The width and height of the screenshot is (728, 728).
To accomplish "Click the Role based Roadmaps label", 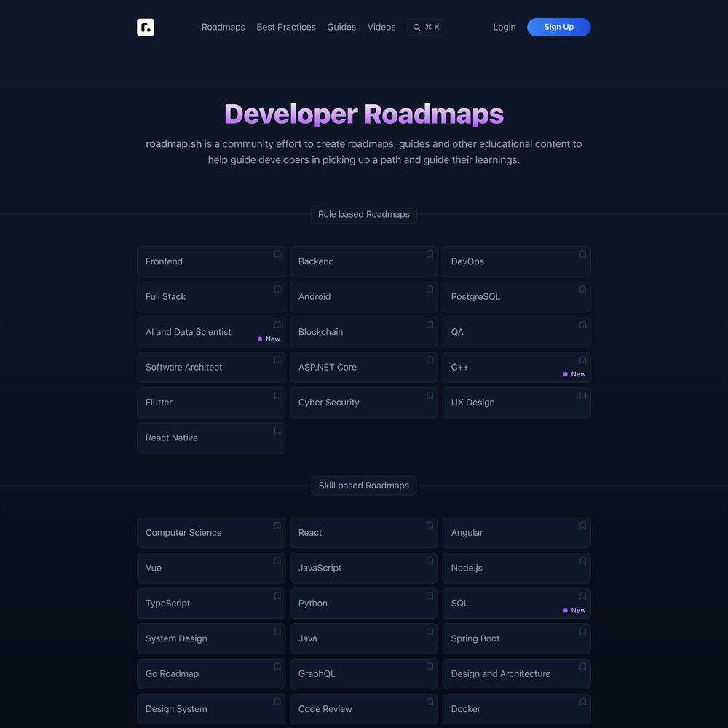I will (363, 214).
